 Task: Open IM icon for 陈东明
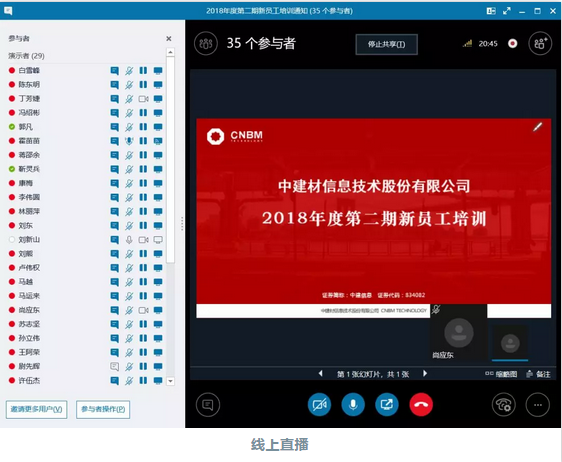click(x=114, y=85)
